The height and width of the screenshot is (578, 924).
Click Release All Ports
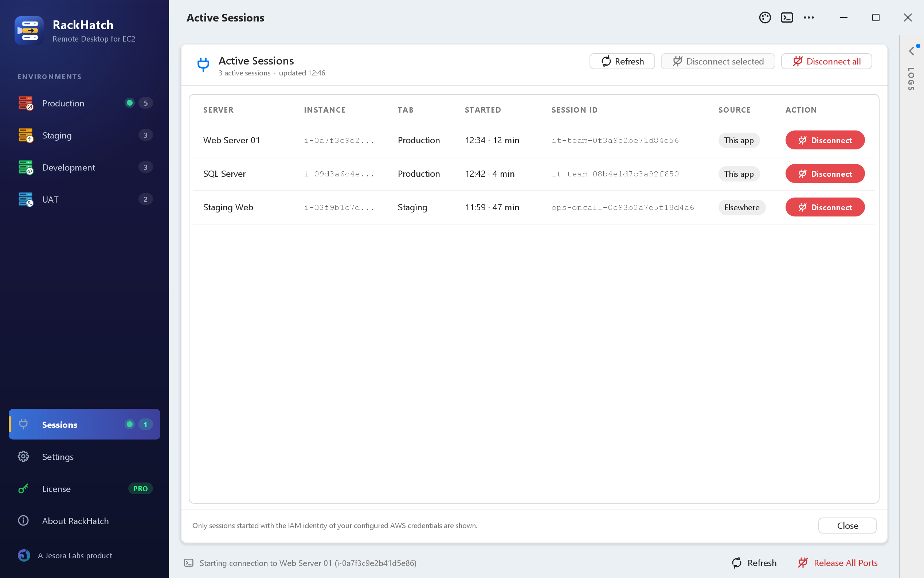pyautogui.click(x=837, y=562)
